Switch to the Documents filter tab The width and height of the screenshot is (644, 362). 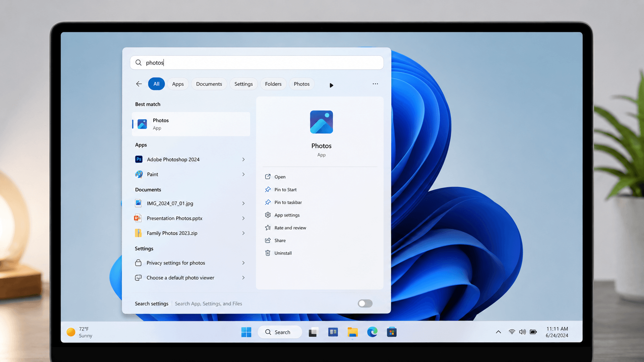tap(209, 84)
